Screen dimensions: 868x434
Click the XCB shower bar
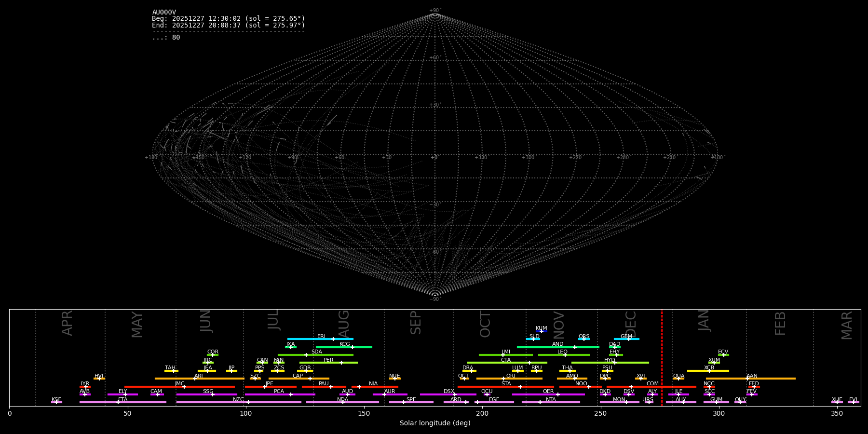[x=708, y=371]
